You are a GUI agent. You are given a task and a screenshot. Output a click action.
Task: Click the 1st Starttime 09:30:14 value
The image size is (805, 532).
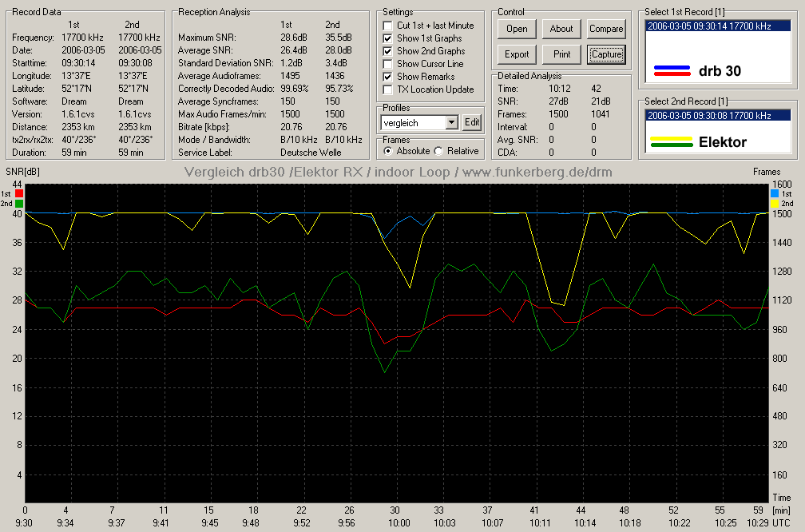tap(78, 63)
